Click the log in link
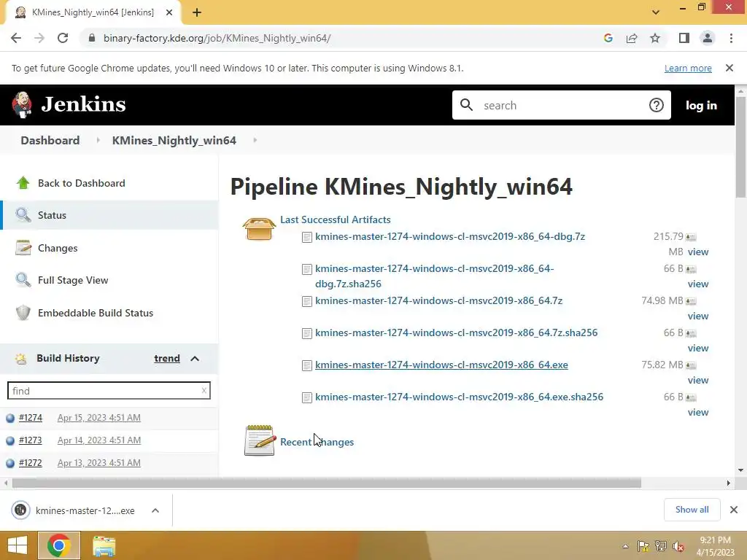 coord(701,105)
